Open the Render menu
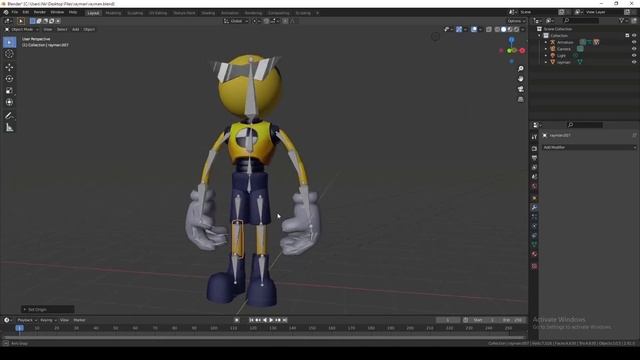640x360 pixels. pyautogui.click(x=40, y=12)
